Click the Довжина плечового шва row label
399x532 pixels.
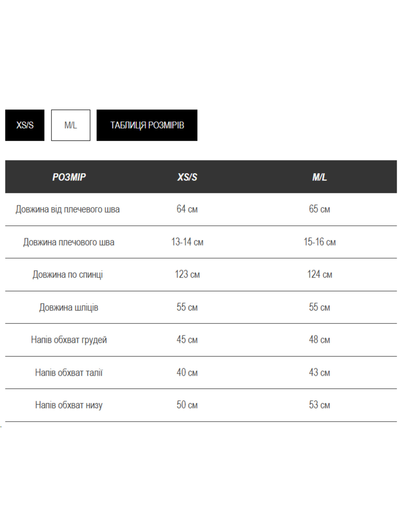click(x=69, y=242)
